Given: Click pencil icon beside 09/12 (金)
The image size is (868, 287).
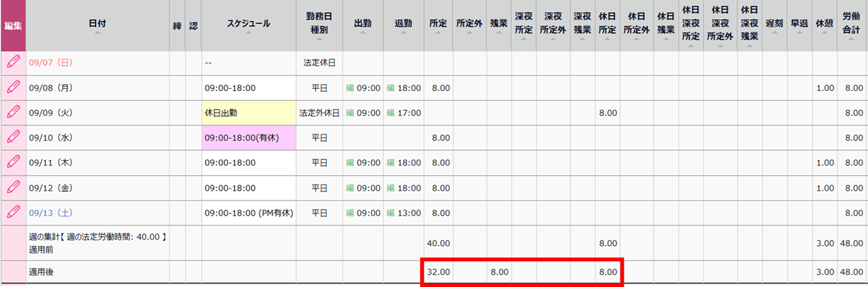Looking at the screenshot, I should (x=13, y=188).
